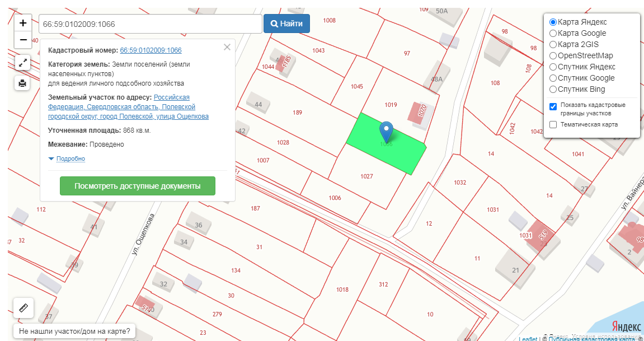The width and height of the screenshot is (644, 341).
Task: Click parcel 1043 on the map
Action: coord(318,50)
